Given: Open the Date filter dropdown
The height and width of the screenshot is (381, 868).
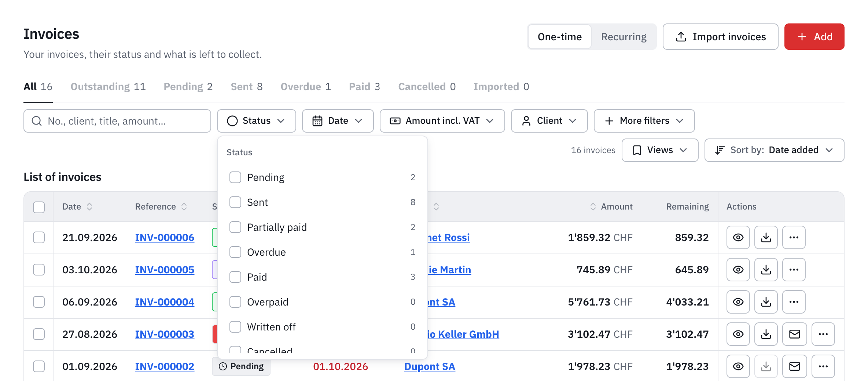Looking at the screenshot, I should point(338,121).
